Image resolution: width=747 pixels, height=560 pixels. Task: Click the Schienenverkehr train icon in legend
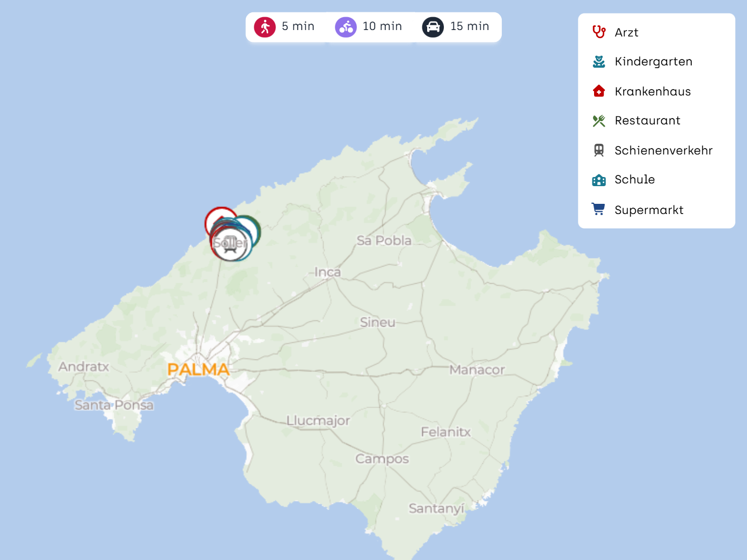[599, 150]
